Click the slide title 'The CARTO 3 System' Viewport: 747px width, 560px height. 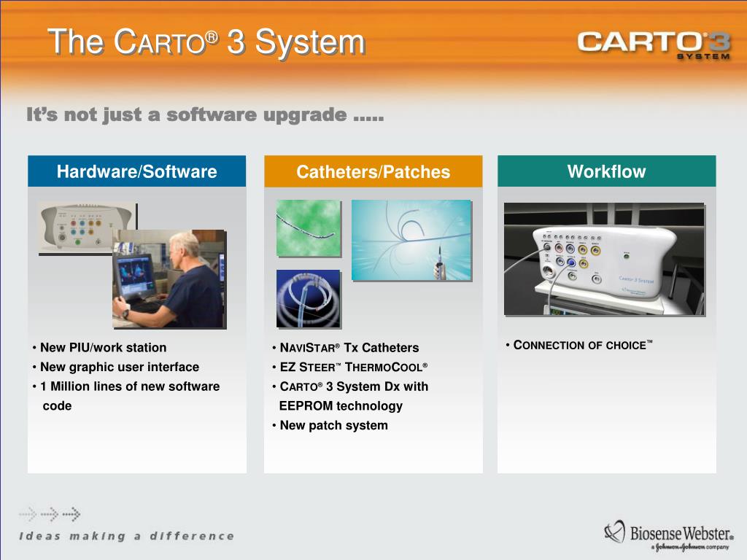[206, 42]
